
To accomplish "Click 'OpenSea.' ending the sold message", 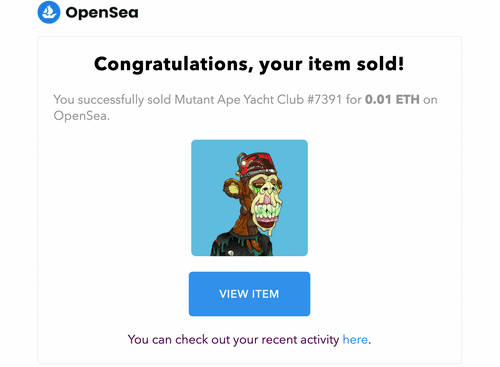I will coord(82,116).
